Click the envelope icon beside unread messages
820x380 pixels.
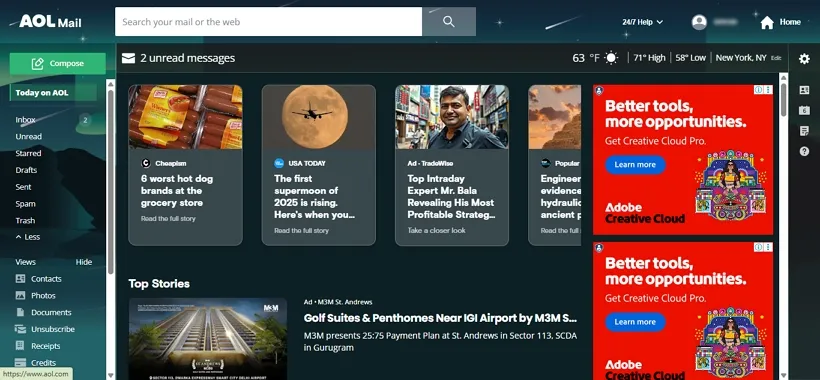click(128, 58)
